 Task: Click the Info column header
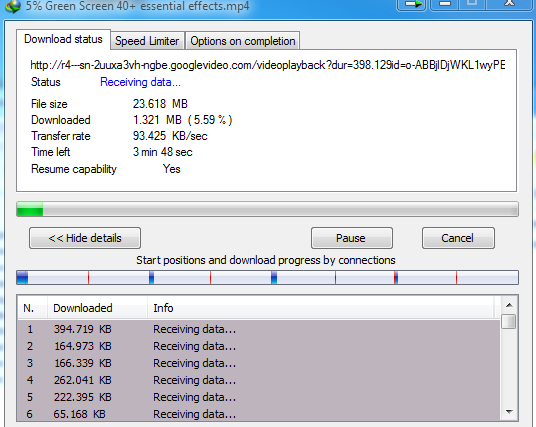click(321, 308)
